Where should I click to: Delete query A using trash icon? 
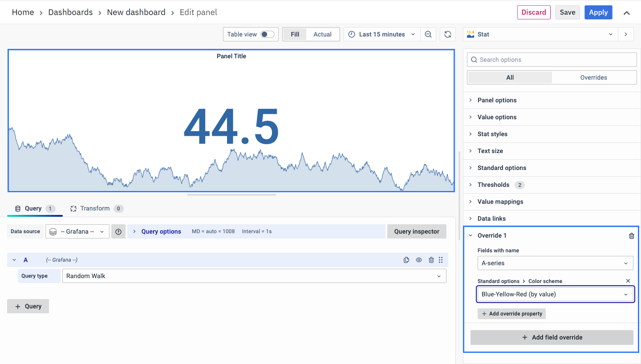(431, 260)
